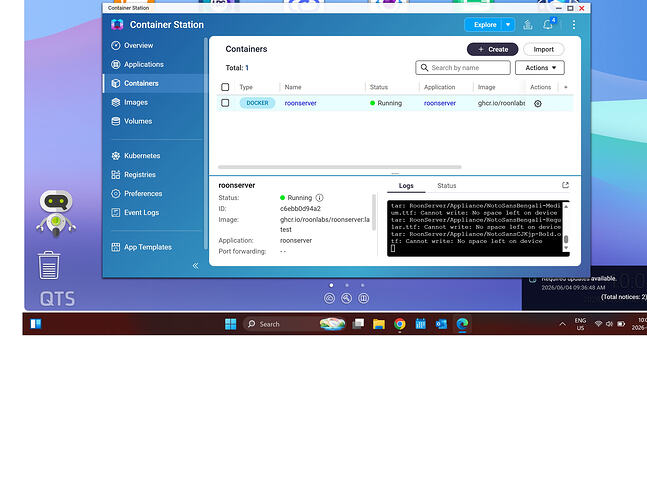Open the notifications bell
Screen dimensions: 647x500
[x=548, y=25]
